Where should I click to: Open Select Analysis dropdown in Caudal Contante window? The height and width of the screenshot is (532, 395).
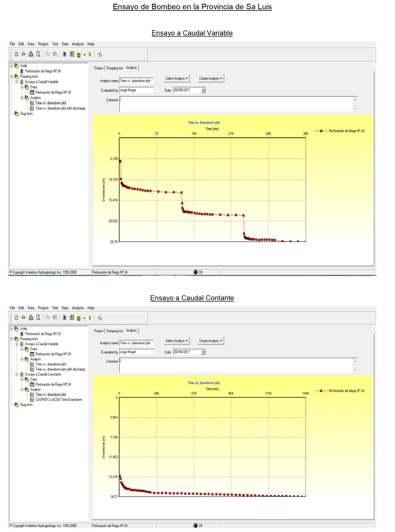[x=177, y=341]
